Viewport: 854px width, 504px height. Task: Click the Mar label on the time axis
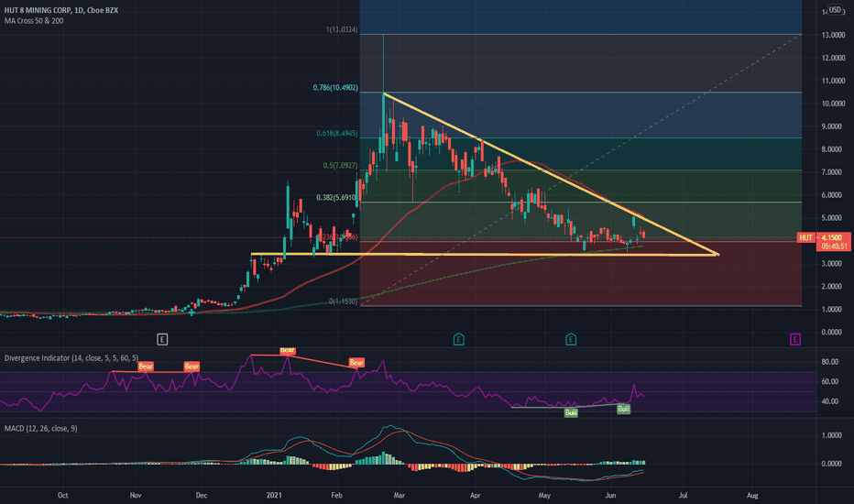pos(400,495)
